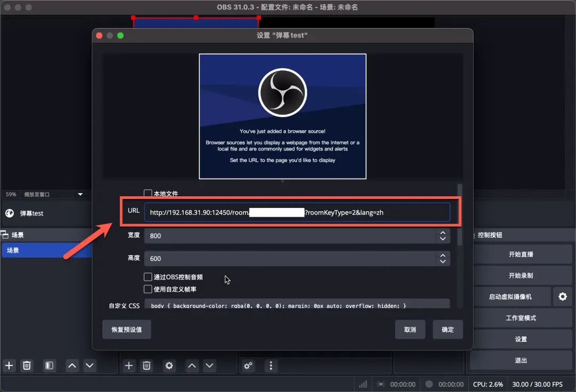Decrease 高度 with the down stepper arrow
Viewport: 576px width, 392px height.
coord(443,261)
